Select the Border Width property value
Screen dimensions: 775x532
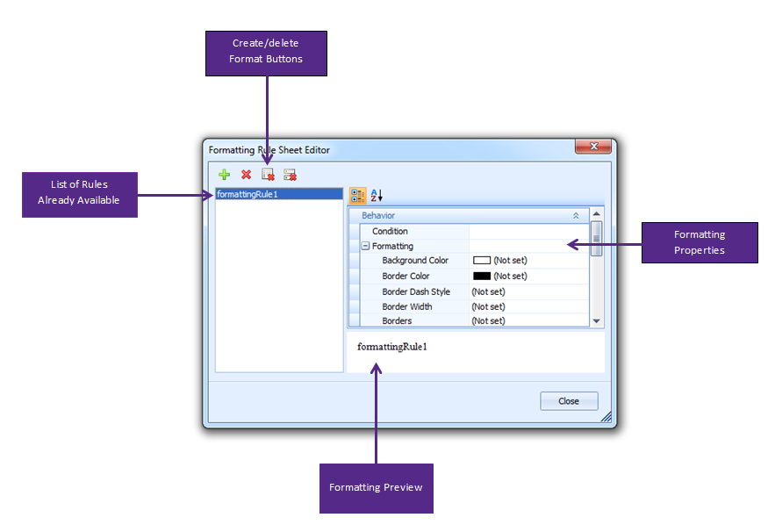coord(529,306)
